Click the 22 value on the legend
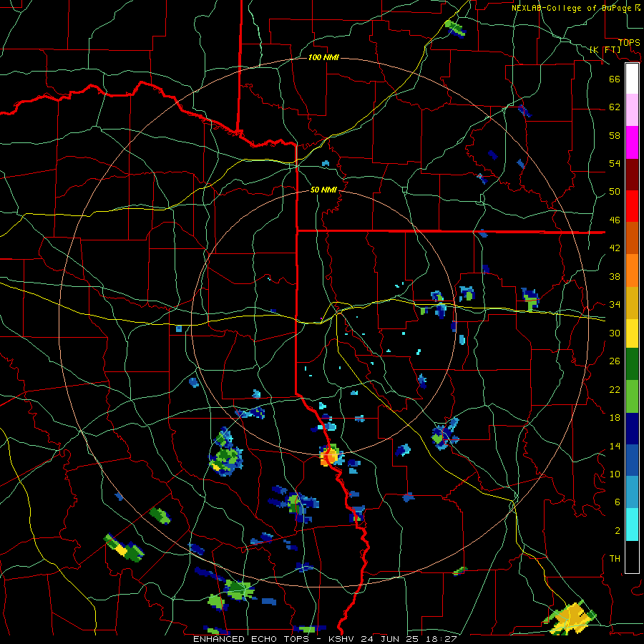This screenshot has height=644, width=644. pyautogui.click(x=615, y=389)
